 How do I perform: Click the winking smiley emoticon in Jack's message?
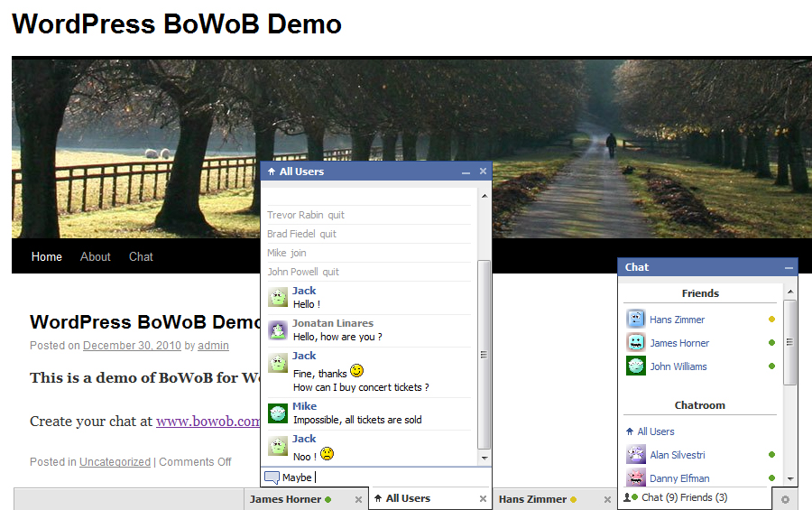pyautogui.click(x=356, y=371)
